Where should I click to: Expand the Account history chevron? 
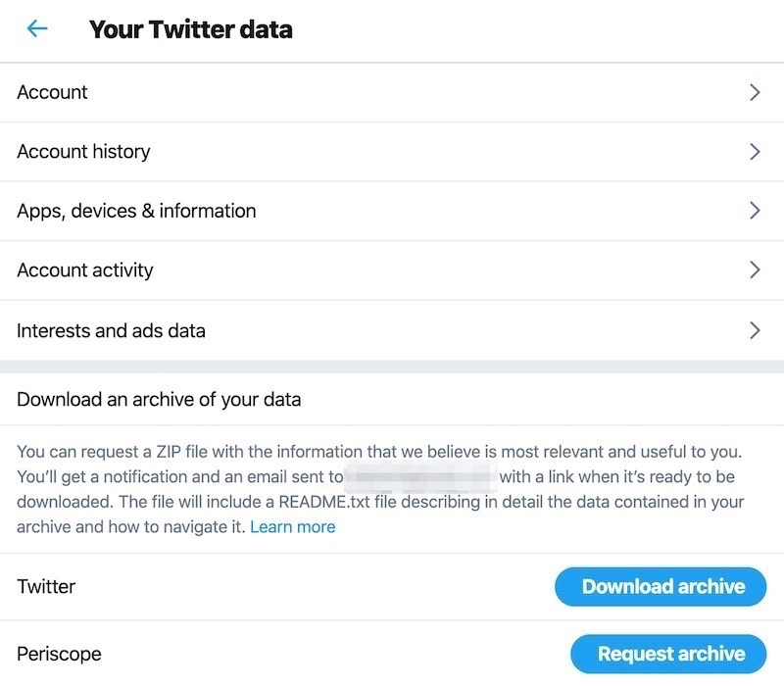pos(755,152)
